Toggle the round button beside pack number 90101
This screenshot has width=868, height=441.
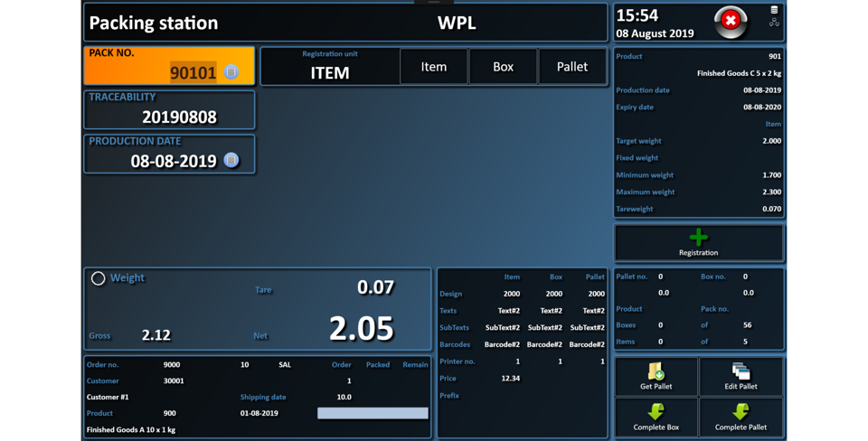pyautogui.click(x=231, y=72)
